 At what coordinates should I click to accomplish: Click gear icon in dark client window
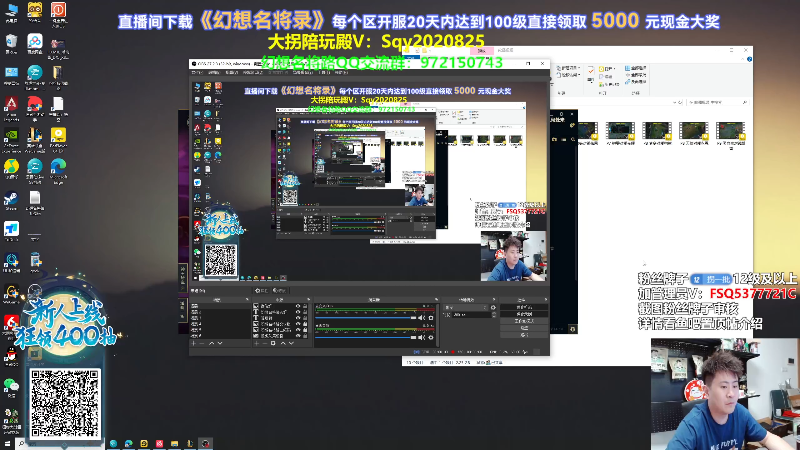pyautogui.click(x=572, y=329)
